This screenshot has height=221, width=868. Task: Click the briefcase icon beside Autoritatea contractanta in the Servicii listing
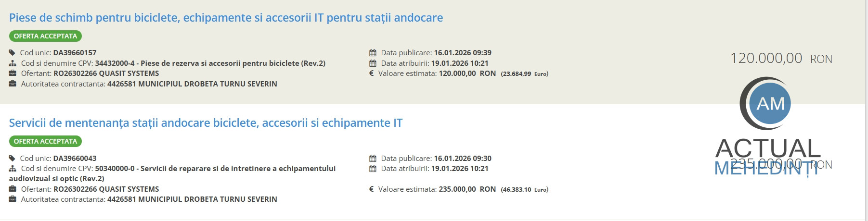pyautogui.click(x=13, y=199)
